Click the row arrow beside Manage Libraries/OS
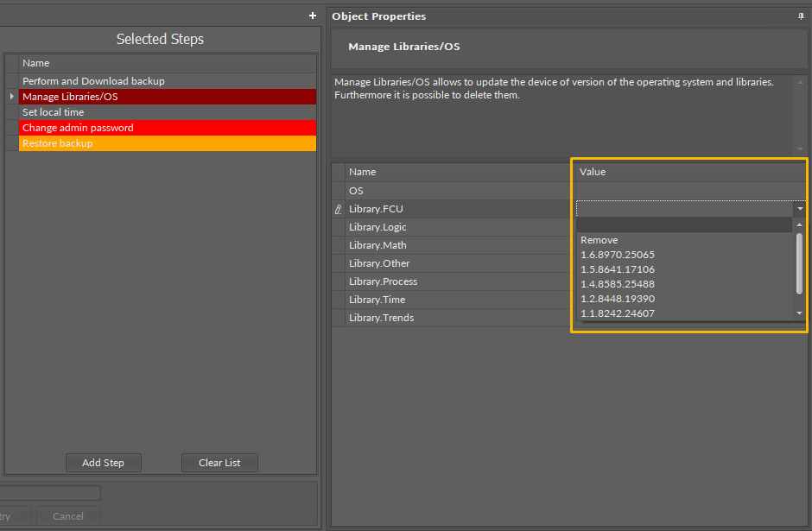This screenshot has height=531, width=812. click(11, 97)
